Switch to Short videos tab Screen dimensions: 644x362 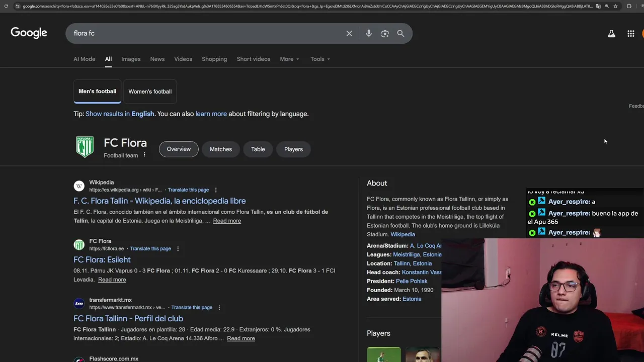[x=254, y=59]
